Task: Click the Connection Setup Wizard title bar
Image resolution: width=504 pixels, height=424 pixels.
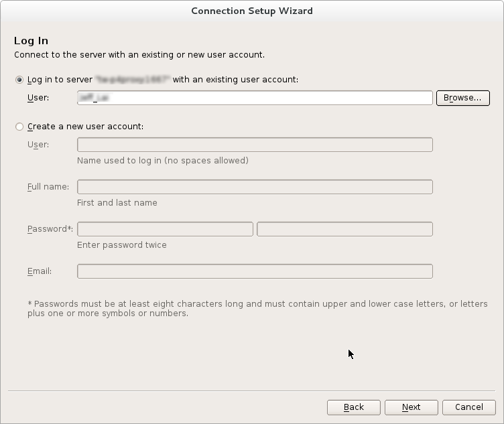Action: point(252,11)
